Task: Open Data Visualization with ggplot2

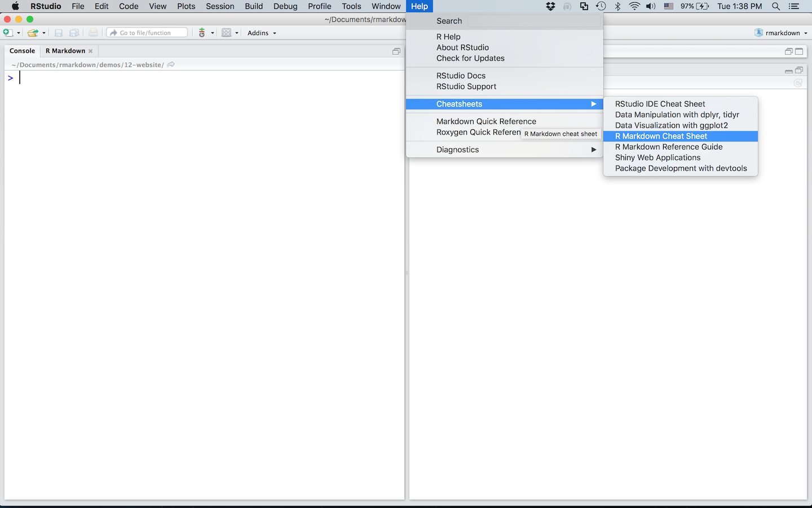Action: (681, 125)
